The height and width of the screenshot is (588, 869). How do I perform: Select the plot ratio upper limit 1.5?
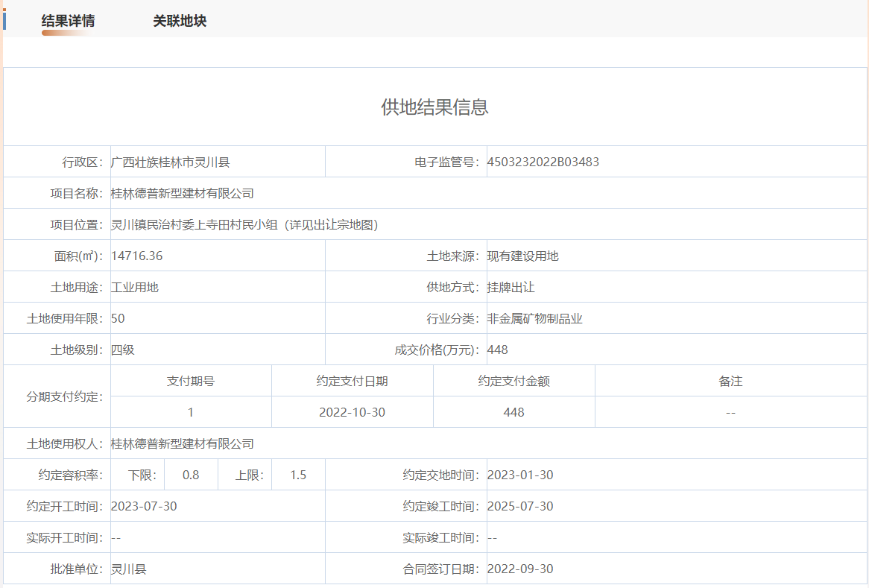coord(298,475)
